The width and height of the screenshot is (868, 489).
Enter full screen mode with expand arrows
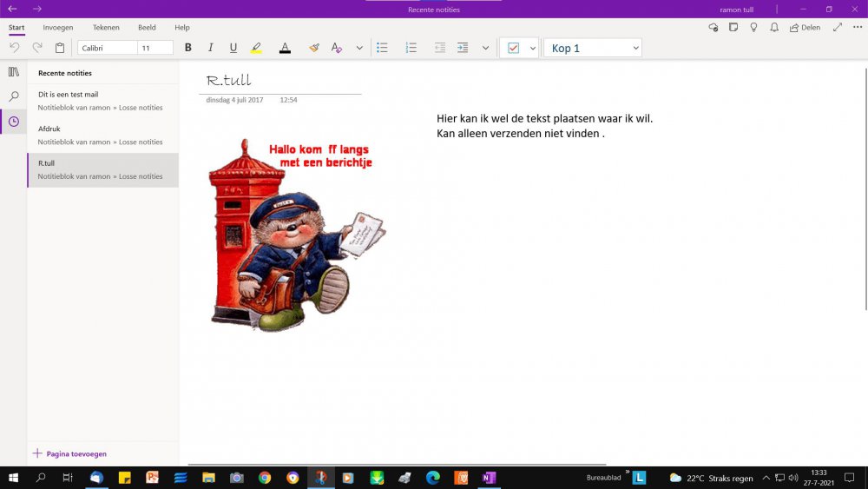coord(837,28)
